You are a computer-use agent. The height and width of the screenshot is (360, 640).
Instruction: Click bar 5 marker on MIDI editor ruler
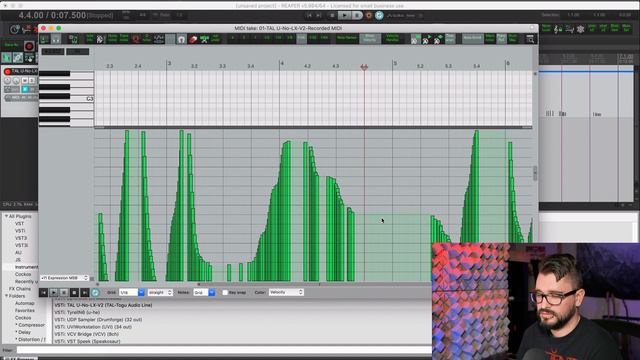pos(395,64)
